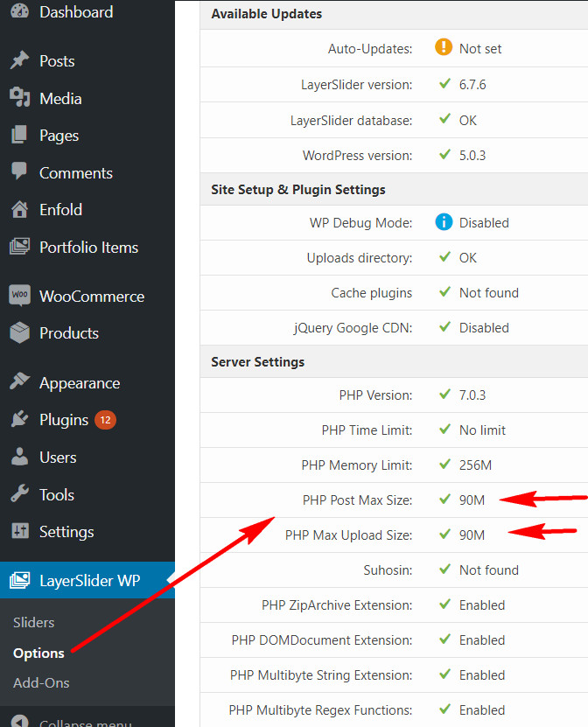Click the Media camera-music icon

[x=19, y=97]
